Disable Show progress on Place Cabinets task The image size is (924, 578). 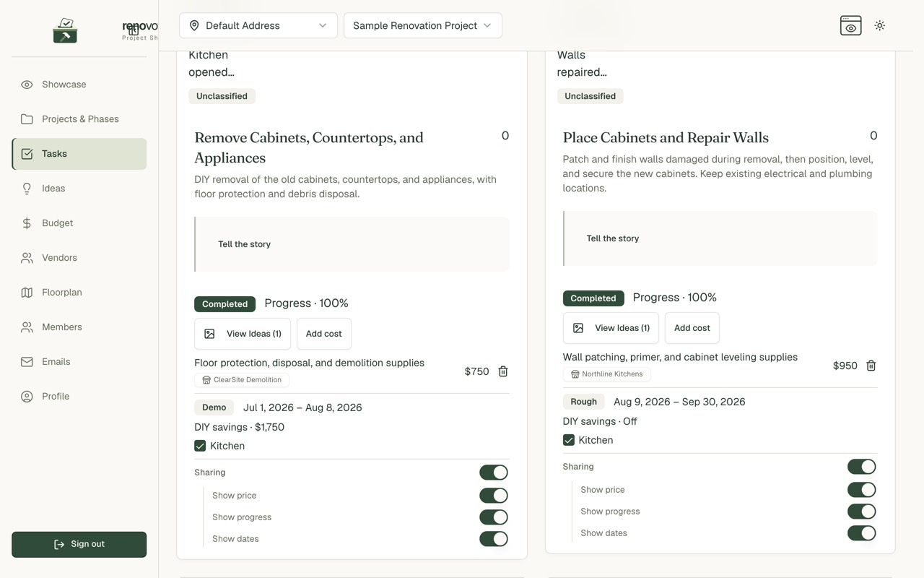(862, 512)
